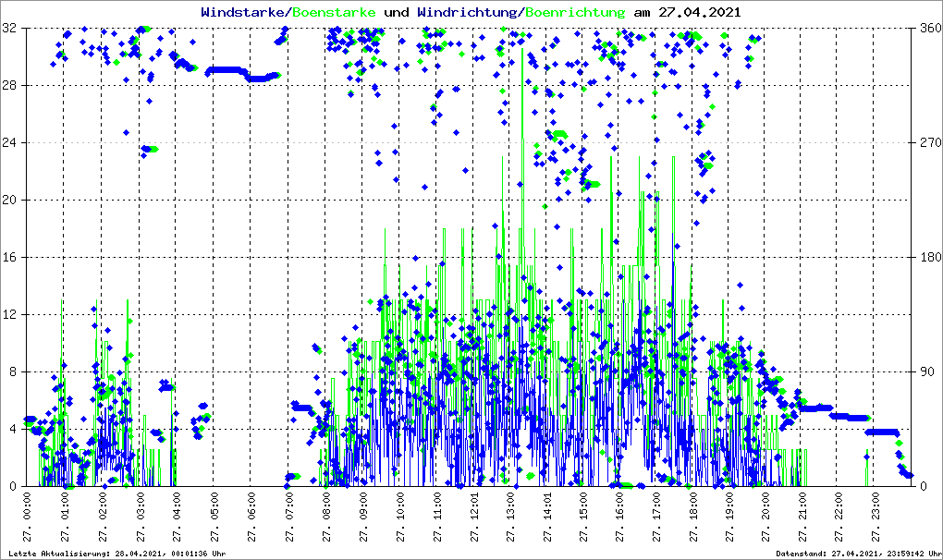Click the '180' label on the direction axis
This screenshot has height=560, width=943.
(931, 257)
